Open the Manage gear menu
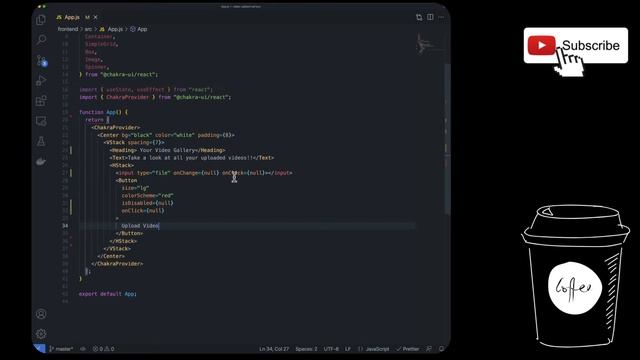640x360 pixels. (41, 333)
